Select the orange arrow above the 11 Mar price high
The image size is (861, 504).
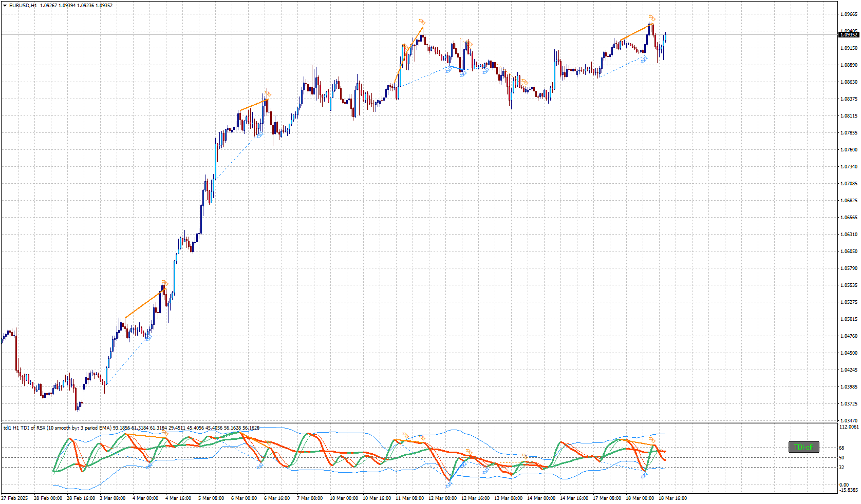click(x=422, y=22)
